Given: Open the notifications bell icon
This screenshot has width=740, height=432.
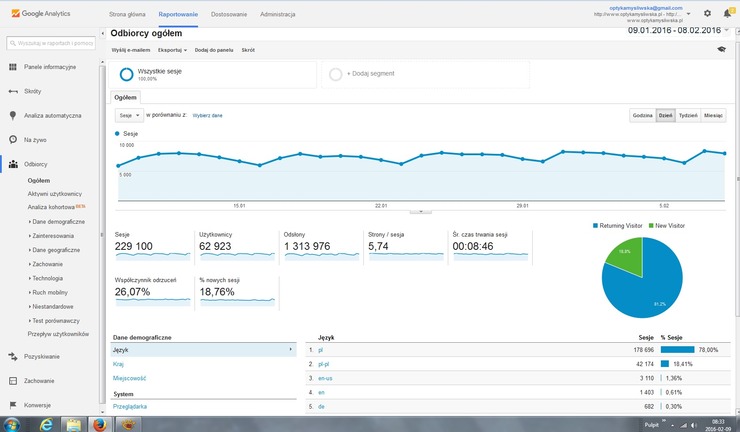Looking at the screenshot, I should 727,13.
